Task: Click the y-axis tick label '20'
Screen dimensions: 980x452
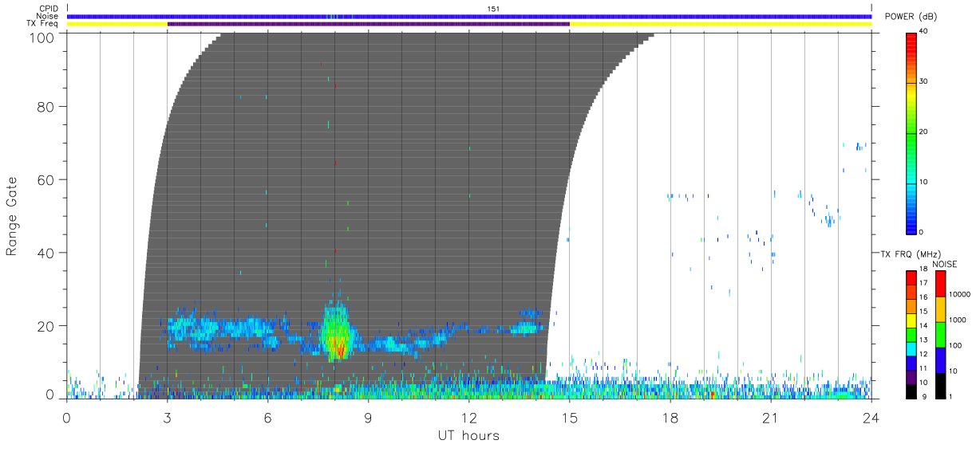Action: tap(48, 326)
